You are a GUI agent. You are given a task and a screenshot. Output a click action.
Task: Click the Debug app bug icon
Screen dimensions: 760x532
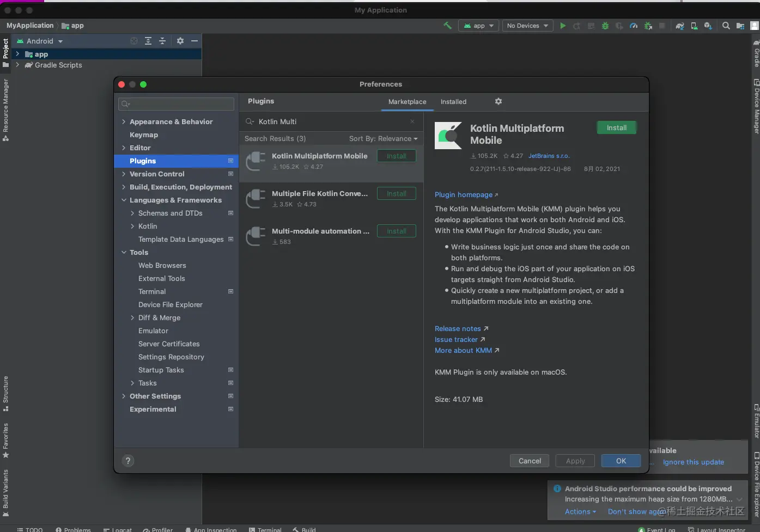605,26
